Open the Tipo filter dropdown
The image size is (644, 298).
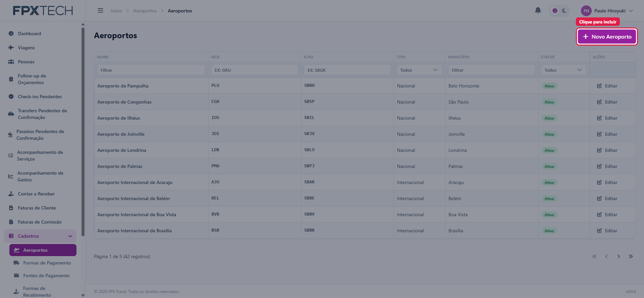(419, 70)
